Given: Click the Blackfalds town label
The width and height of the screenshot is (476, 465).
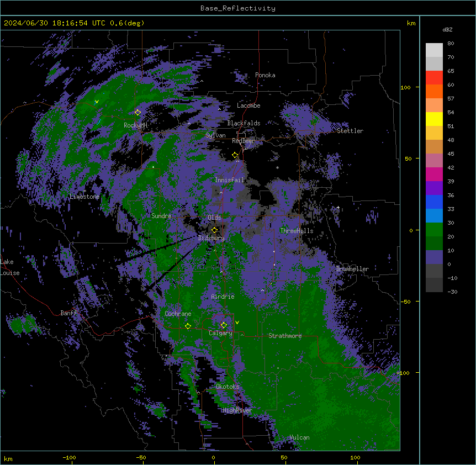Looking at the screenshot, I should point(244,123).
